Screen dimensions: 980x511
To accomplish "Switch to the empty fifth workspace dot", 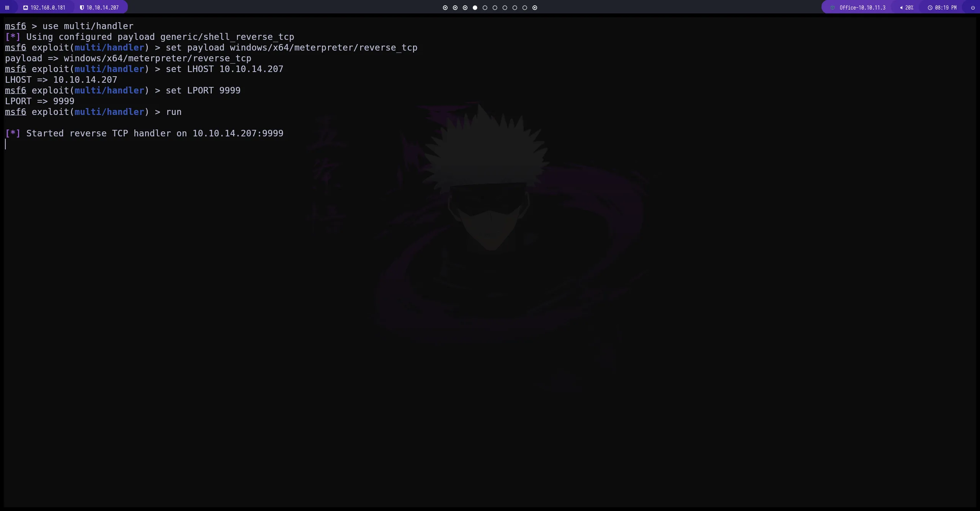I will tap(485, 8).
